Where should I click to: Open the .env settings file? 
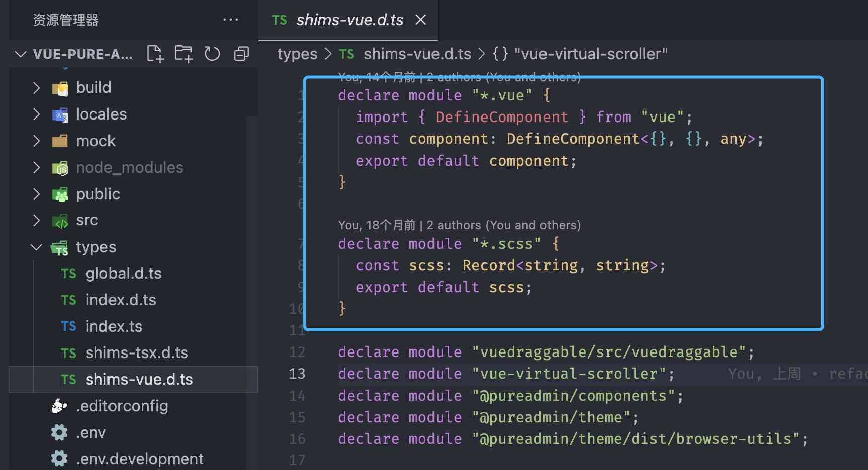pyautogui.click(x=90, y=432)
